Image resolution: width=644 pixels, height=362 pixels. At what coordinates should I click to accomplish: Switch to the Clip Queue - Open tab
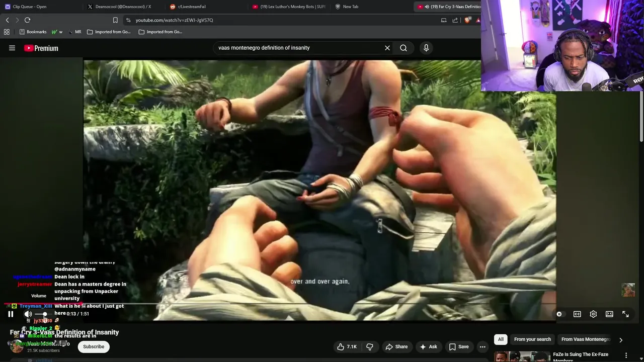click(40, 7)
